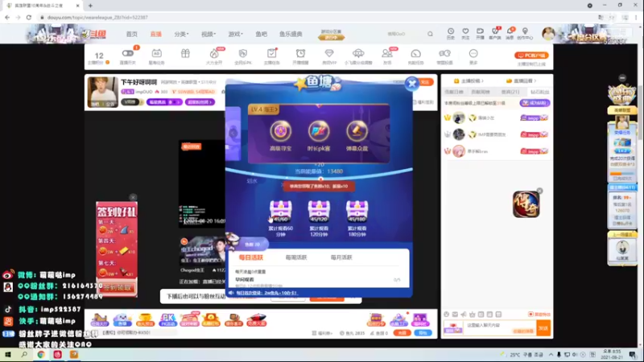Click the chat message input field
This screenshot has height=362, width=644.
tap(500, 328)
